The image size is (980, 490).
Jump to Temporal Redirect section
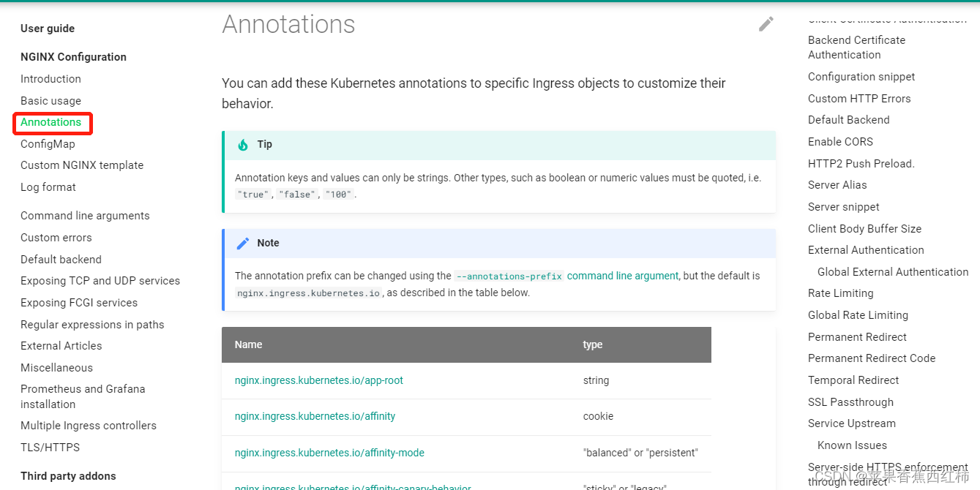(853, 380)
